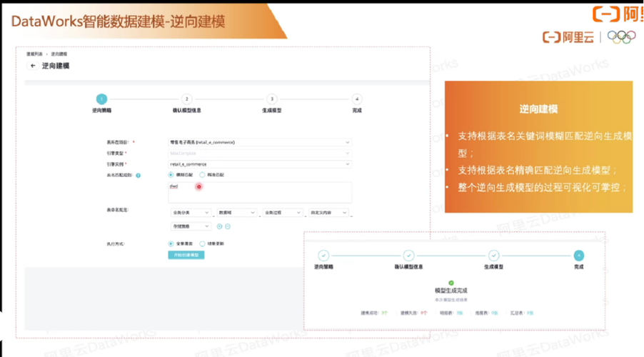The height and width of the screenshot is (357, 644).
Task: Open the 存储策略 naming dropdown
Action: click(x=191, y=226)
